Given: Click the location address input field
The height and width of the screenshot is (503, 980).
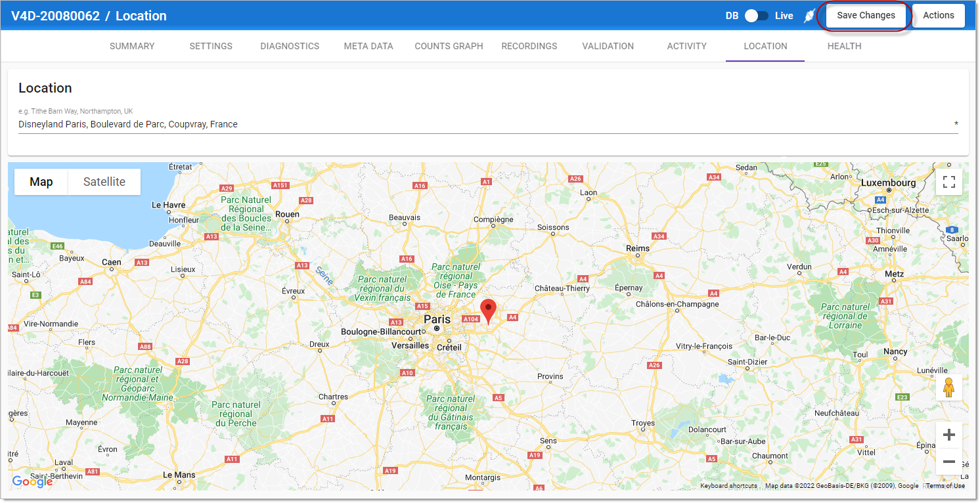Looking at the screenshot, I should coord(488,124).
